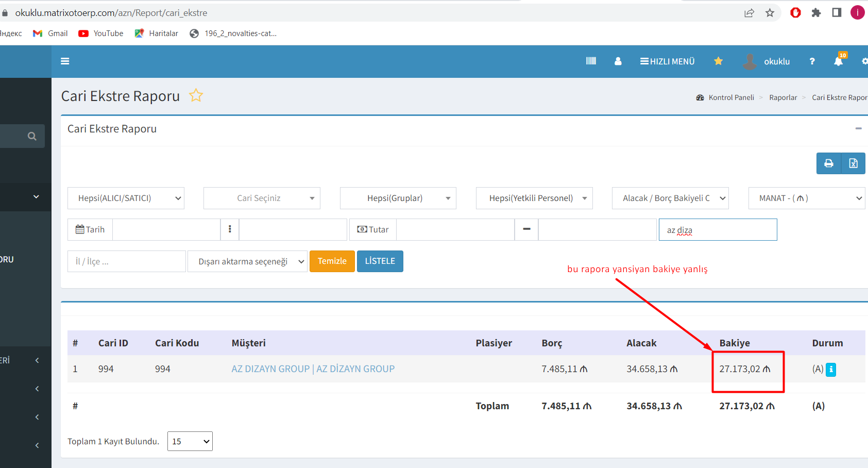Open the HIZLI MENÜ menu
This screenshot has height=468, width=868.
(667, 61)
